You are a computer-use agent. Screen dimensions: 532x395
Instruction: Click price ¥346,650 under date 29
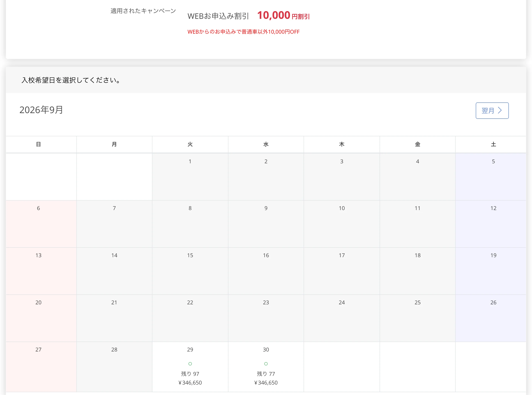click(190, 383)
